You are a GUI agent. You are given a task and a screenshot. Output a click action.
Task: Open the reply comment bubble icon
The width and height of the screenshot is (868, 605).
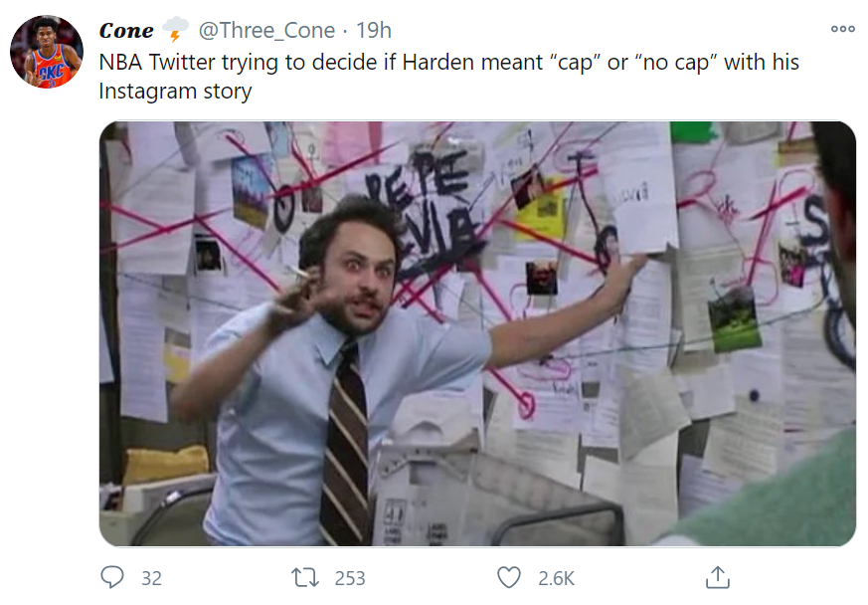click(x=112, y=577)
